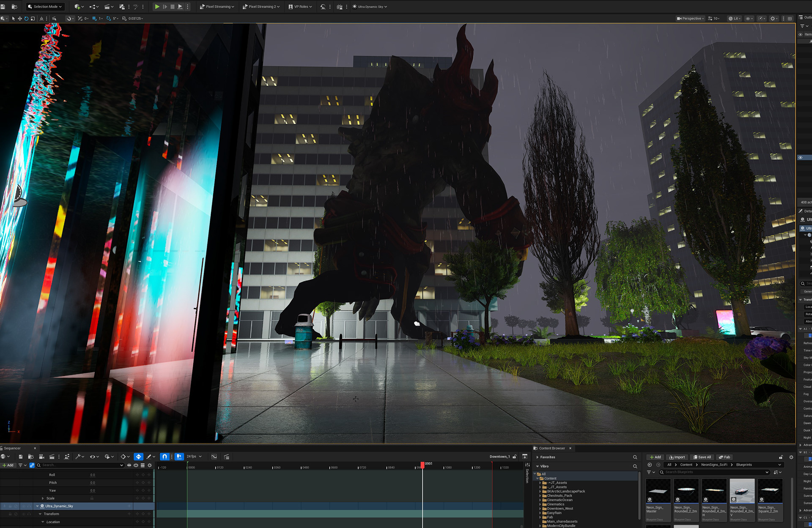812x528 pixels.
Task: Select the translate move gizmo icon
Action: coord(20,19)
